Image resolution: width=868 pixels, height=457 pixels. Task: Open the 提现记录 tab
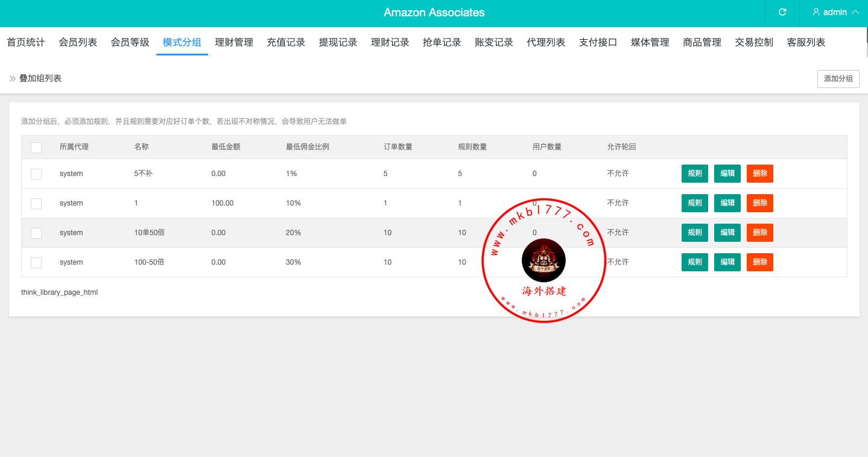338,42
